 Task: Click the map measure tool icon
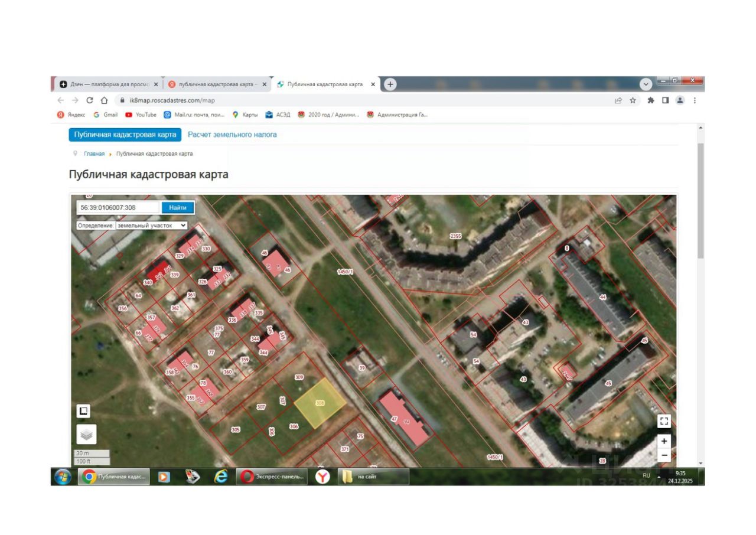pos(83,411)
